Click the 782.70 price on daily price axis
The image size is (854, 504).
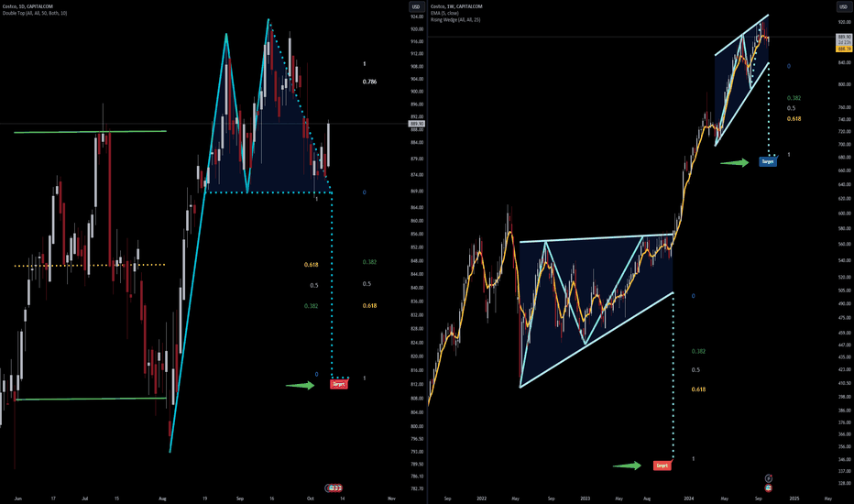coord(417,488)
